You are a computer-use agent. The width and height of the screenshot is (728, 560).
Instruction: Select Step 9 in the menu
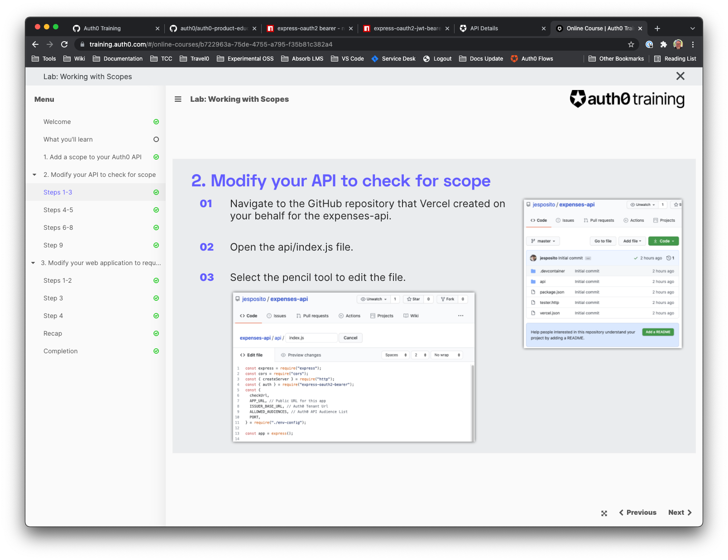pos(53,245)
